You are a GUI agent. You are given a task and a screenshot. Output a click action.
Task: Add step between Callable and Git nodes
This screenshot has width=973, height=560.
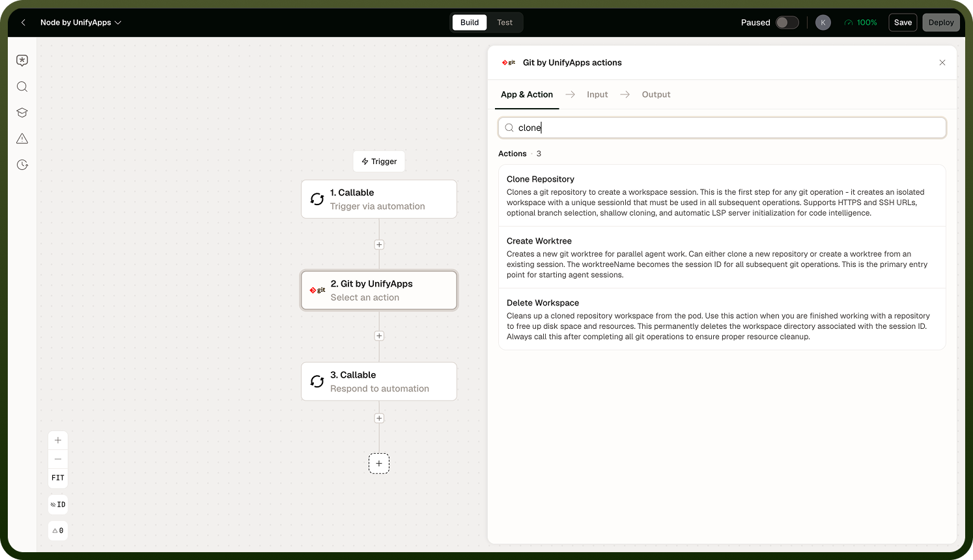tap(379, 245)
